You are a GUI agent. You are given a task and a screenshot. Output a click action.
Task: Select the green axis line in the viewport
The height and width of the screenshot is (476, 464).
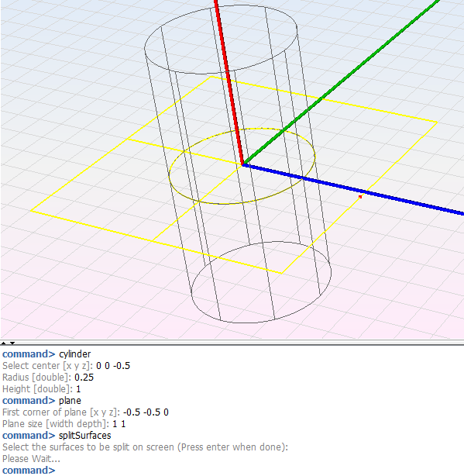(341, 82)
